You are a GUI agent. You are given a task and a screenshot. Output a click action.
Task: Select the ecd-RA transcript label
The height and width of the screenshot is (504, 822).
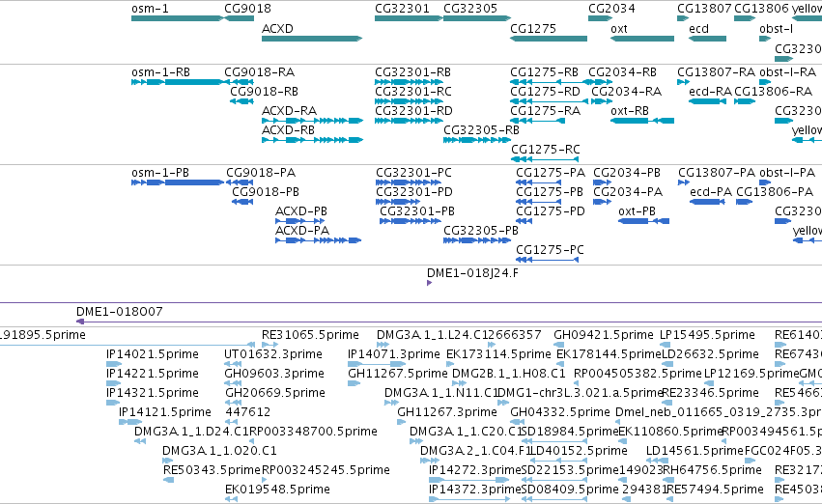pos(710,92)
